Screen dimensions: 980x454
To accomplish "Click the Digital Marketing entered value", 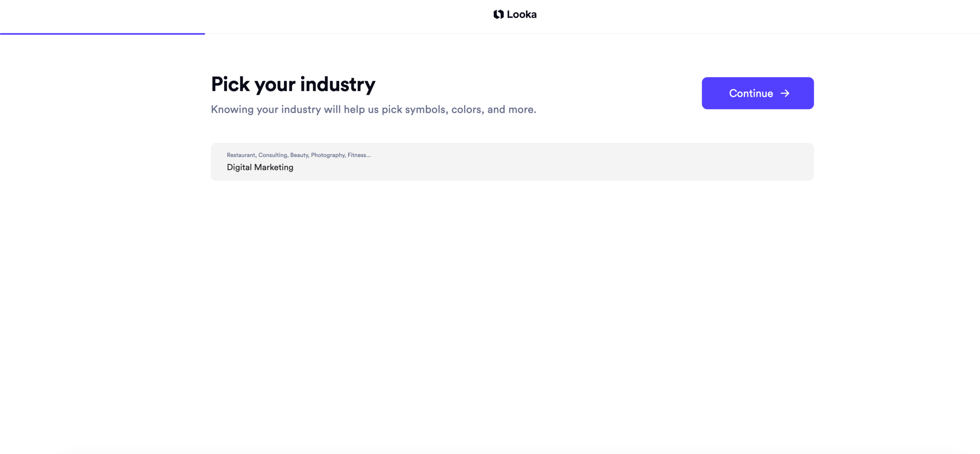I will coord(260,167).
